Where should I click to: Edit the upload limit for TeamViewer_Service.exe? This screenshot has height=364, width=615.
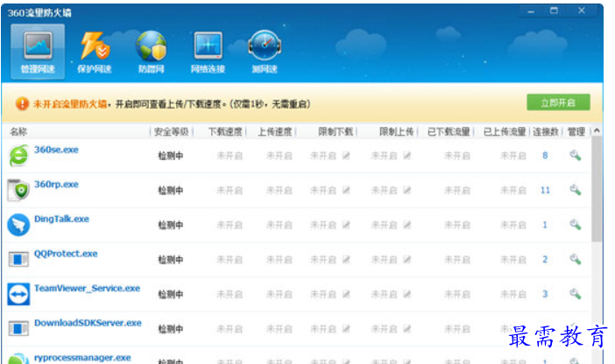pos(407,294)
